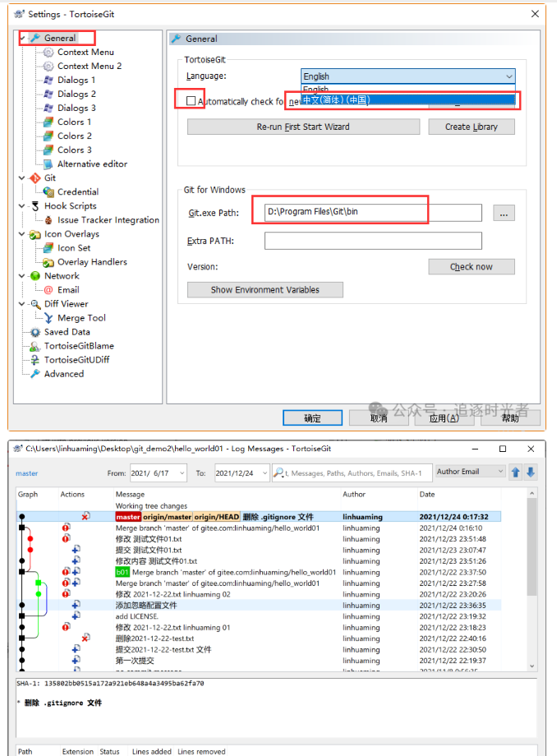Click the Dialogs 3 icon
Image resolution: width=557 pixels, height=756 pixels.
(48, 108)
